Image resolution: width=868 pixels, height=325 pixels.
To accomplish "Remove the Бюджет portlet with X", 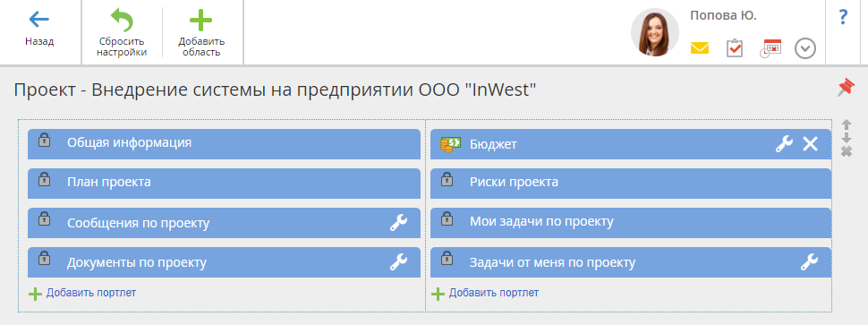I will (810, 144).
